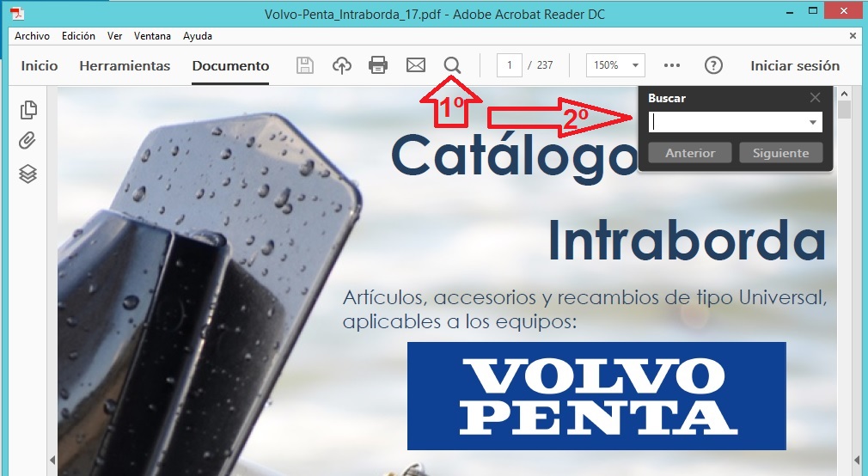Open the Ver menu
The image size is (868, 476).
(x=114, y=36)
